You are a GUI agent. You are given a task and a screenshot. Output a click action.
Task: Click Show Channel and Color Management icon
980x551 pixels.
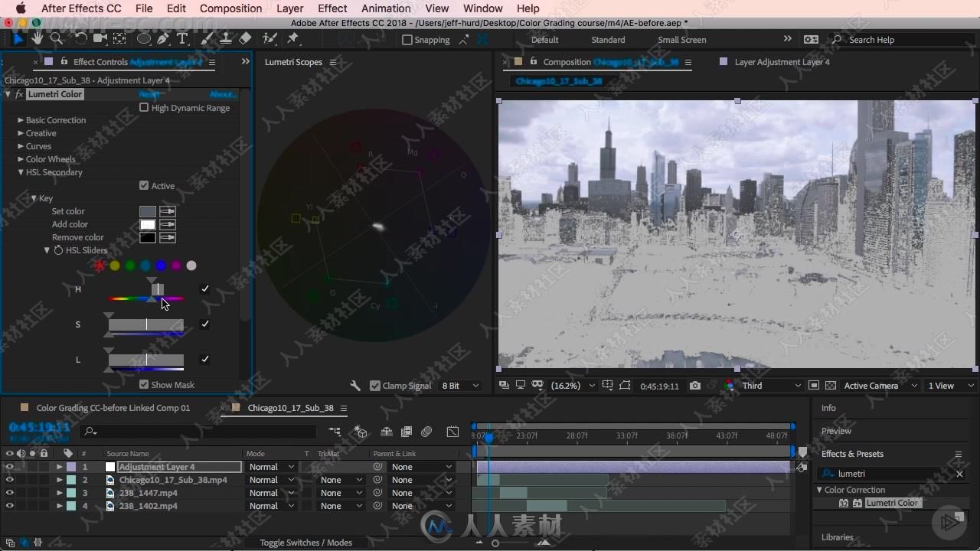728,386
